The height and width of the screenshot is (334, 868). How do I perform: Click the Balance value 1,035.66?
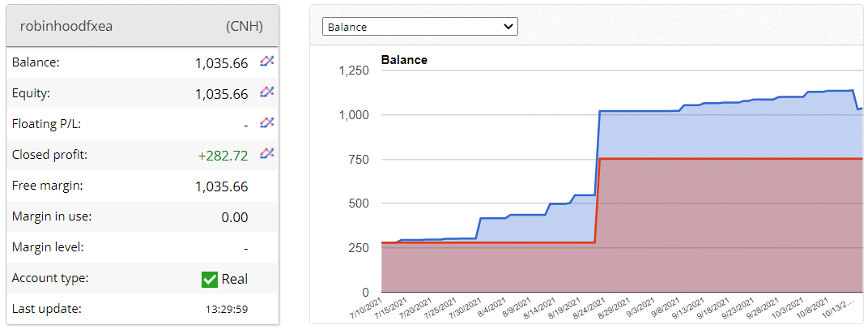click(221, 63)
